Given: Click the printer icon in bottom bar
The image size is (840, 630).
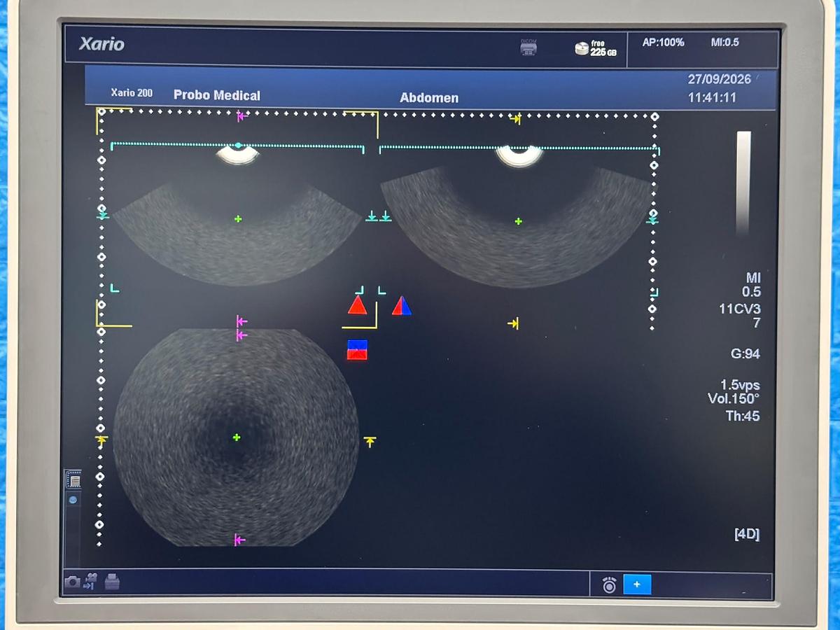Looking at the screenshot, I should pyautogui.click(x=111, y=581).
